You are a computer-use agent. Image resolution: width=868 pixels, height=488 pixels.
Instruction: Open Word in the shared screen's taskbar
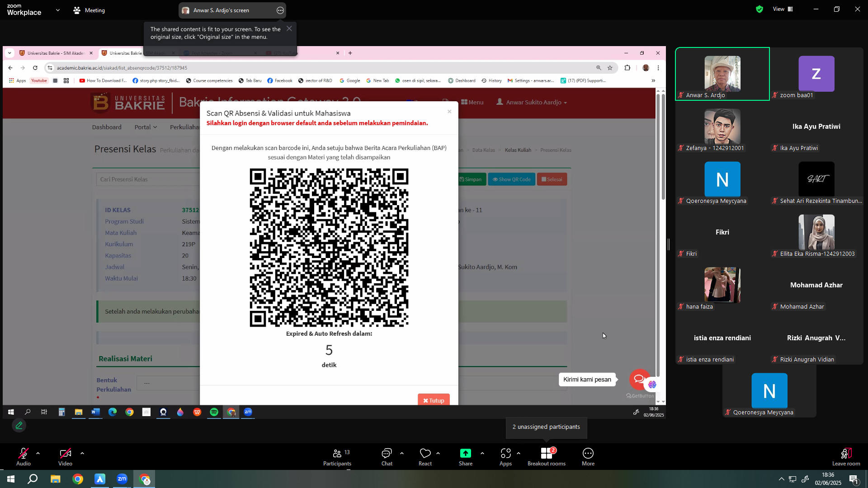click(95, 412)
